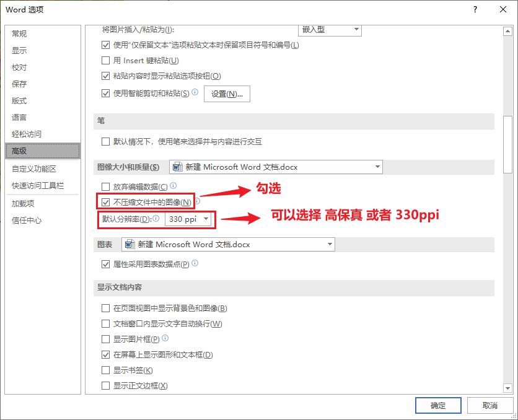The height and width of the screenshot is (420, 518).
Task: Open 信任中心 category
Action: [43, 221]
